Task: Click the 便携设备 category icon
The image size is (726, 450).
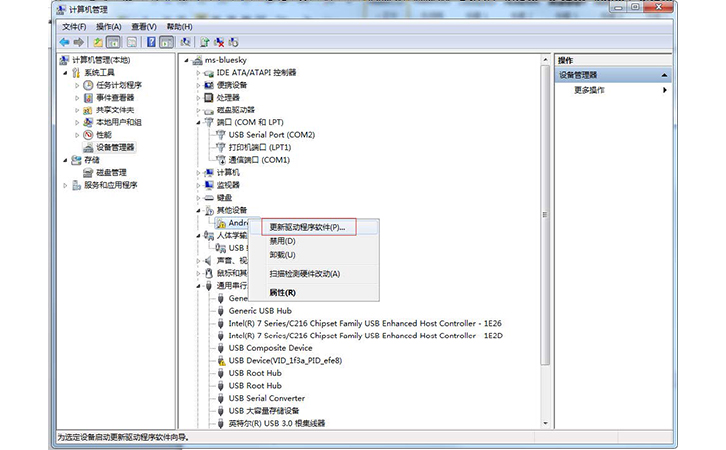Action: coord(209,85)
